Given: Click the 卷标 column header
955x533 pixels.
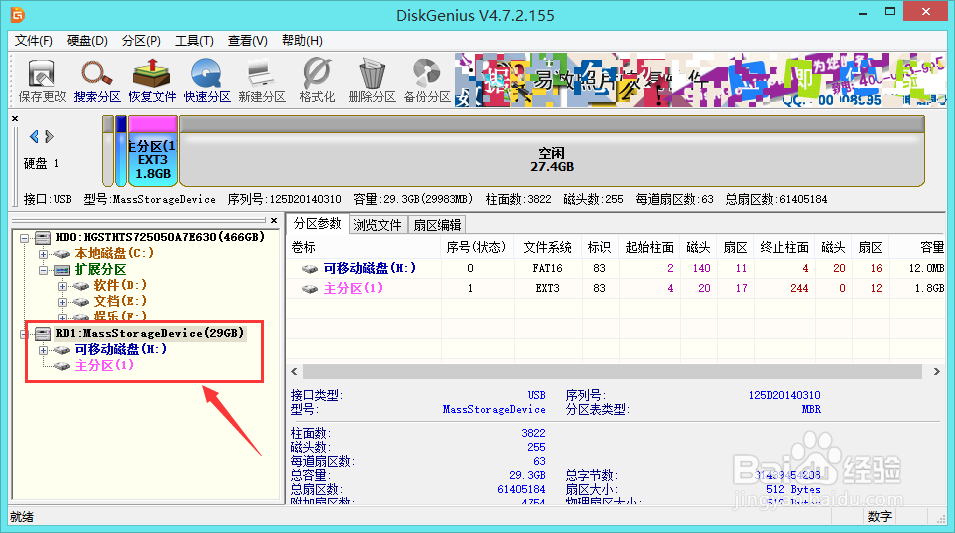Looking at the screenshot, I should click(x=365, y=247).
